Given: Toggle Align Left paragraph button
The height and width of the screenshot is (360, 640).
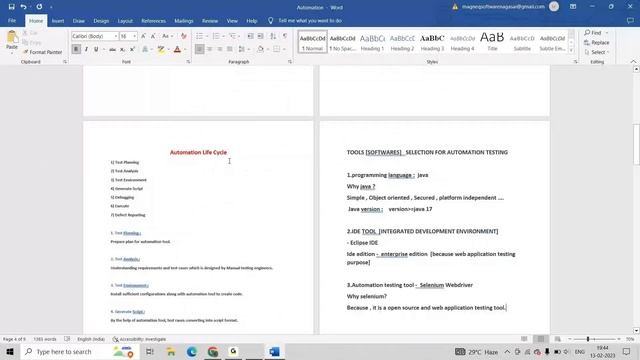Looking at the screenshot, I should 199,49.
